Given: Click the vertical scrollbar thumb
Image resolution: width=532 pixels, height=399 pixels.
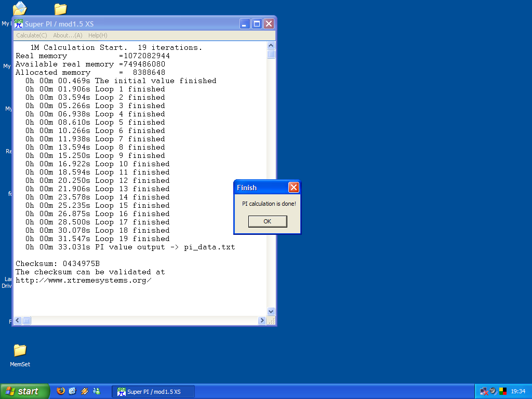Looking at the screenshot, I should tap(271, 54).
